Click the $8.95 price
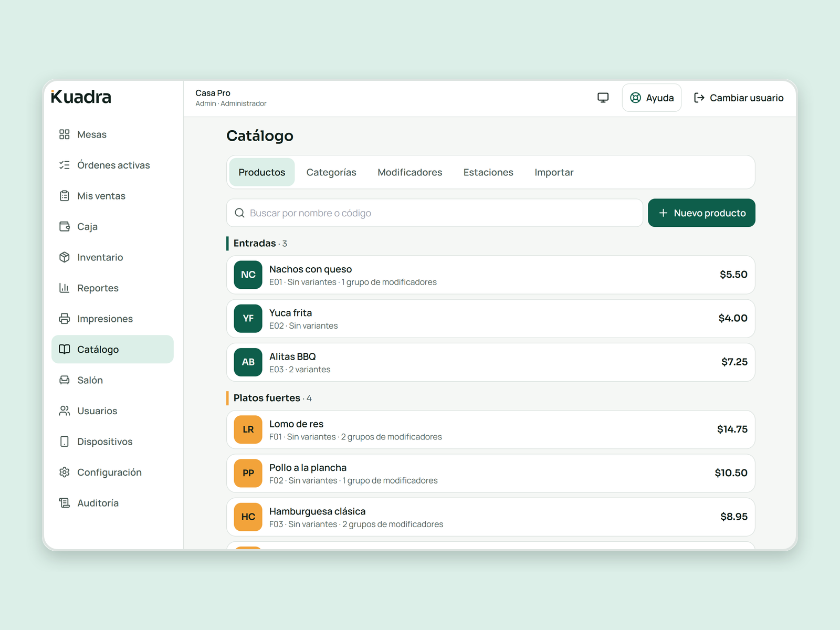Viewport: 840px width, 630px height. pos(734,517)
